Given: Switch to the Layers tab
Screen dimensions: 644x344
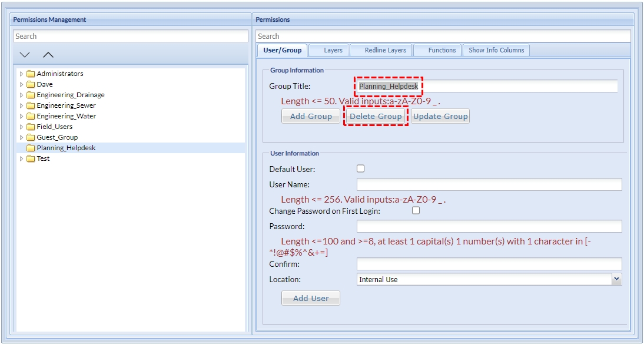Looking at the screenshot, I should click(x=333, y=50).
